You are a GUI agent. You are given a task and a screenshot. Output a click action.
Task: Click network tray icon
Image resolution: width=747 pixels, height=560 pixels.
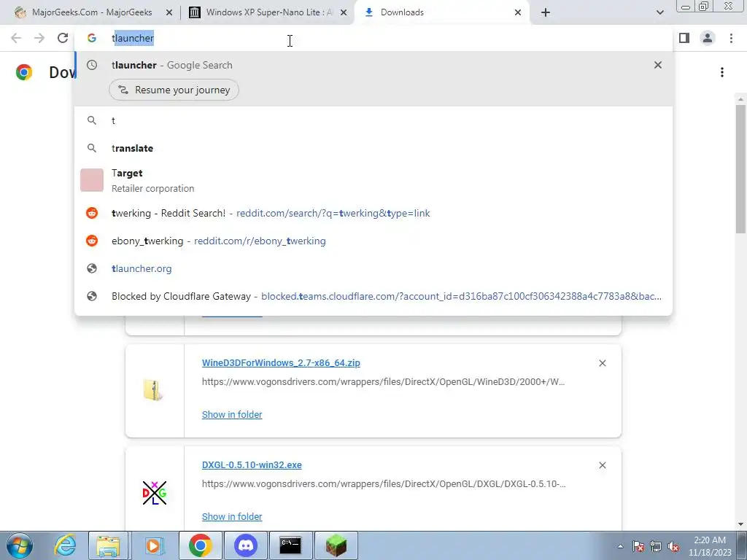coord(656,546)
